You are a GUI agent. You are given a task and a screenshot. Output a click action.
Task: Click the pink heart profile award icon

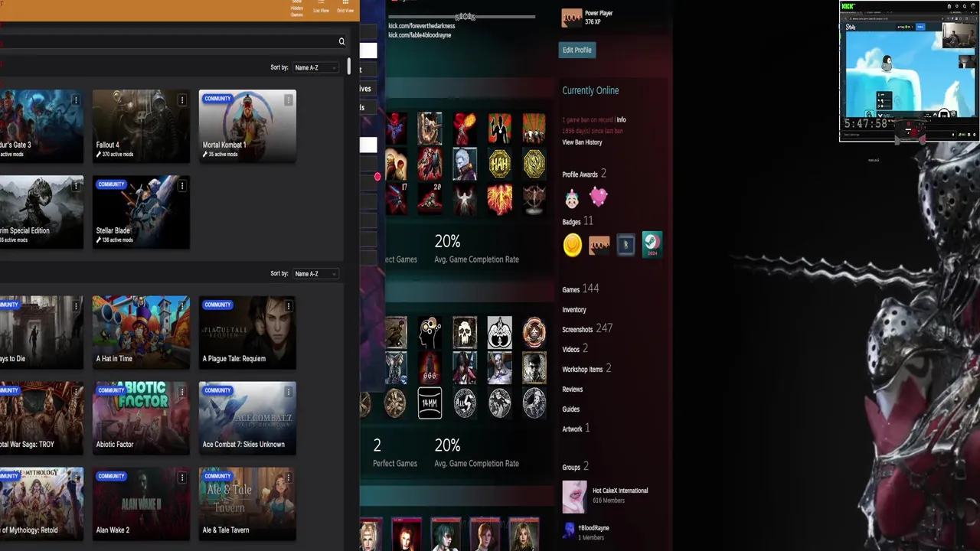[x=598, y=197]
